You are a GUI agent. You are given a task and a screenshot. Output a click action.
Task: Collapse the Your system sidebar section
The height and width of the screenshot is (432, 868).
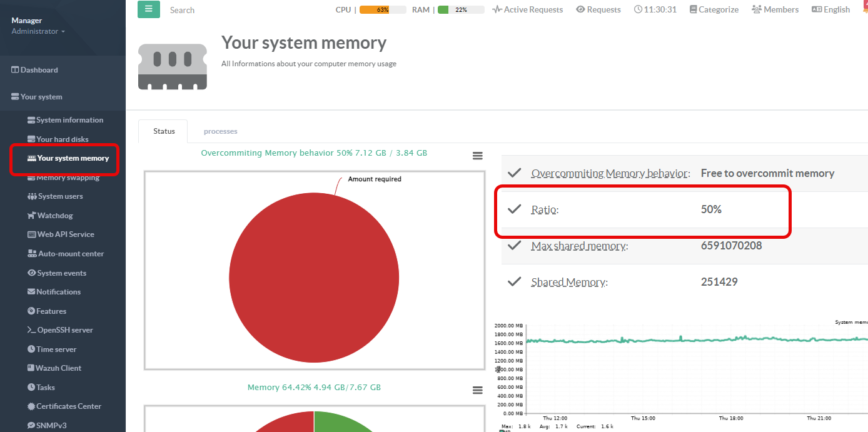(x=41, y=97)
